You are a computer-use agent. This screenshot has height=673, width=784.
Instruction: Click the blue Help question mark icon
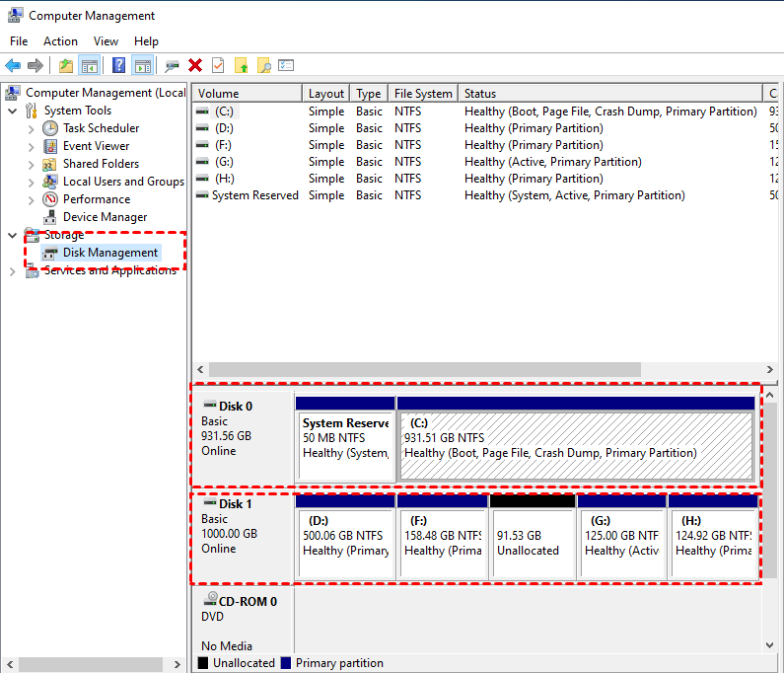[118, 65]
